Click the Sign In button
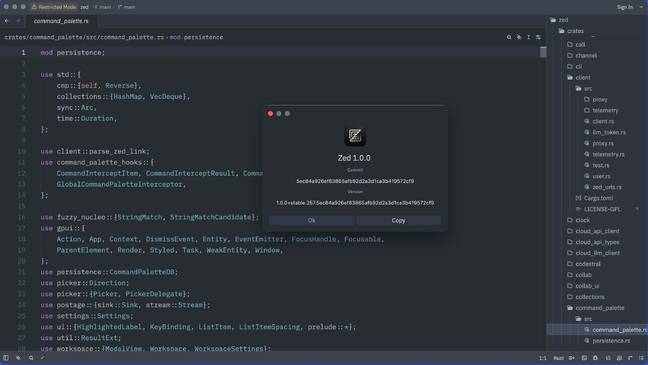The height and width of the screenshot is (365, 648). [624, 7]
